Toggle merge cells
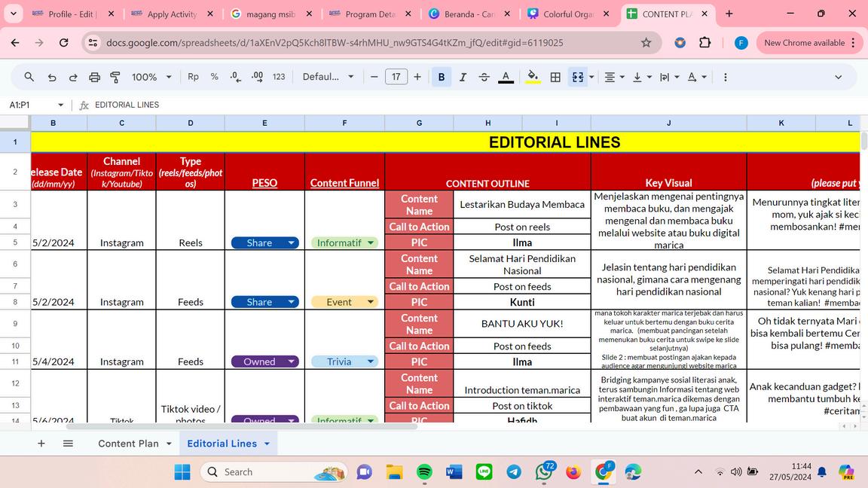The height and width of the screenshot is (488, 868). click(x=577, y=77)
